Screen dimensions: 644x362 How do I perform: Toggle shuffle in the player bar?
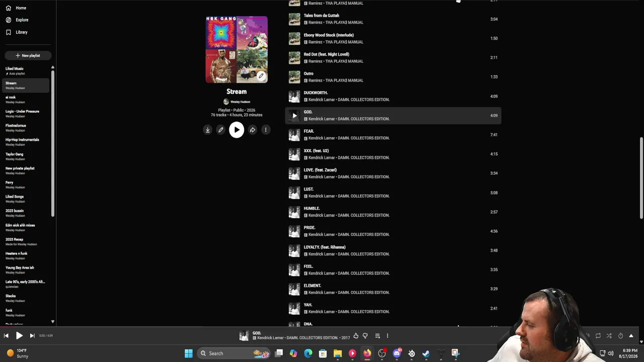coord(609,335)
